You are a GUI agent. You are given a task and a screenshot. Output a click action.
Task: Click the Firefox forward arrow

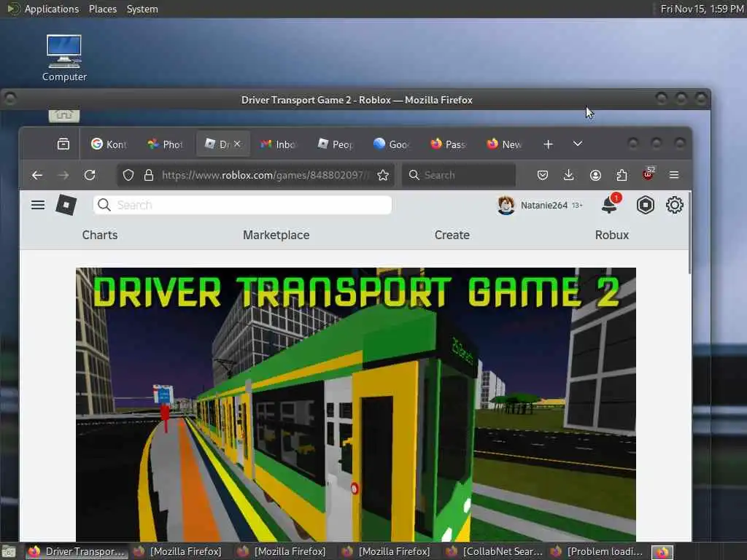(63, 175)
